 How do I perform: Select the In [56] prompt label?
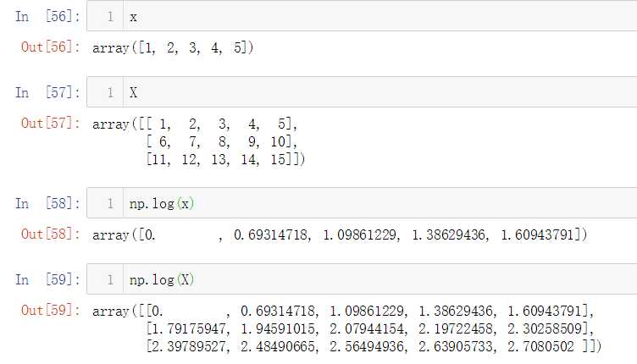48,17
